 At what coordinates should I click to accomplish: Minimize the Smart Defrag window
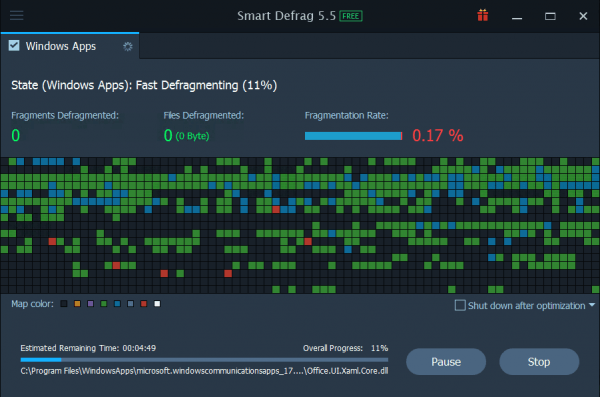517,17
